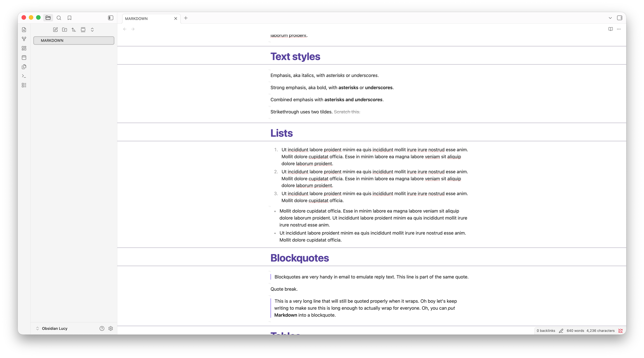This screenshot has width=644, height=358.
Task: Click 640 words status entry
Action: (575, 331)
